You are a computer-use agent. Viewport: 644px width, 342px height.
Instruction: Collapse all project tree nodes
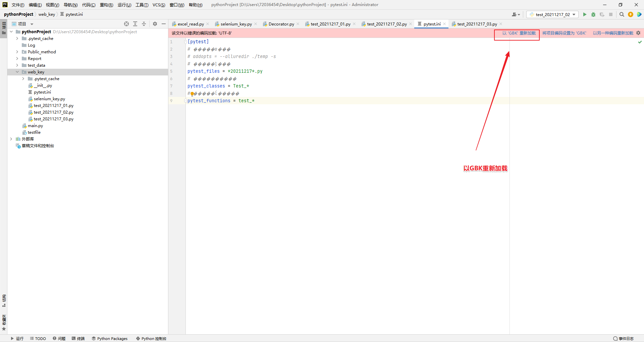coord(144,24)
